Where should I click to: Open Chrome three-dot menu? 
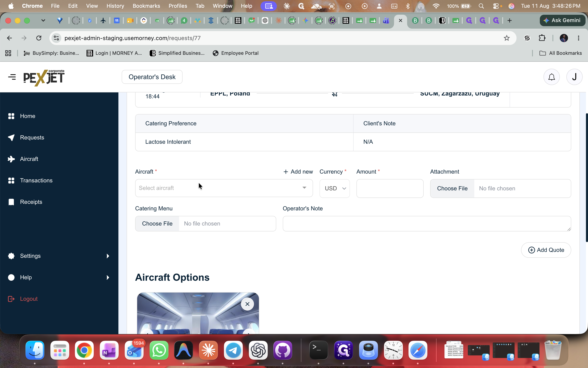(x=579, y=38)
